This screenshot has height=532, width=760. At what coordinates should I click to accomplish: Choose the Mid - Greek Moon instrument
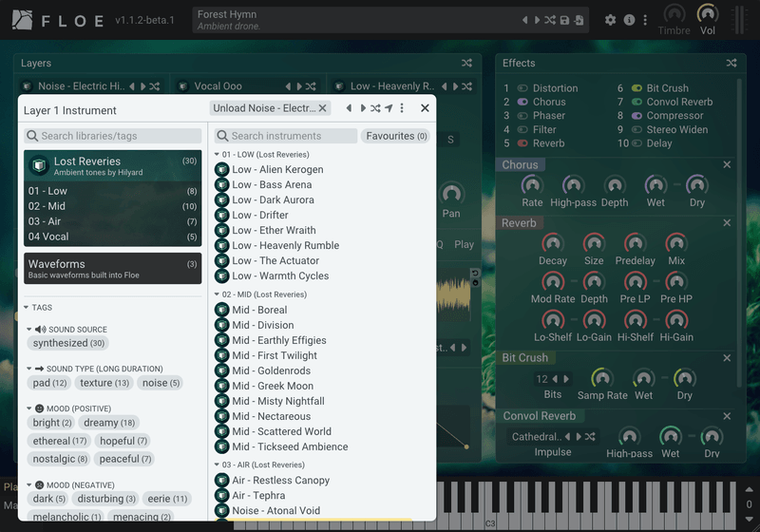click(272, 386)
